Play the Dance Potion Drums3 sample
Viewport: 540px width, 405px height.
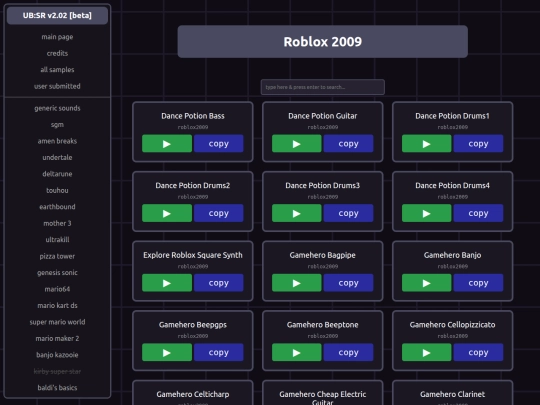tap(297, 213)
